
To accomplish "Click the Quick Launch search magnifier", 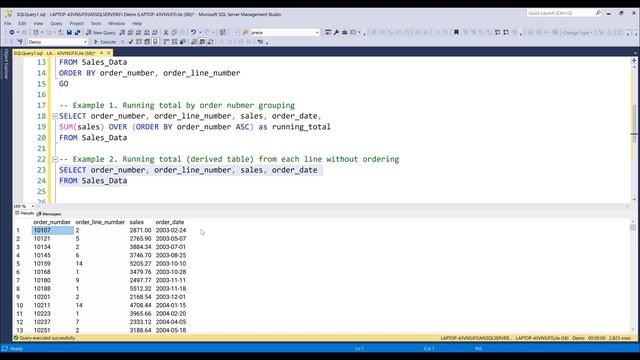I will click(x=598, y=13).
